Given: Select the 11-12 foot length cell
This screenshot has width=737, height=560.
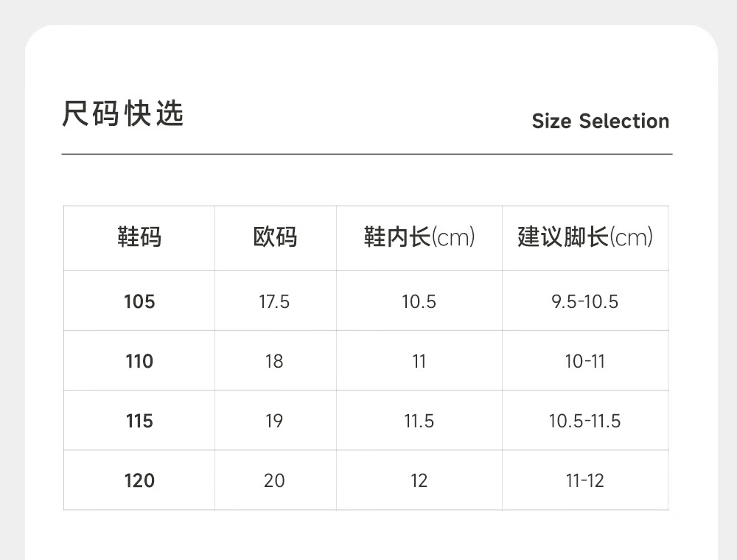Looking at the screenshot, I should click(585, 480).
